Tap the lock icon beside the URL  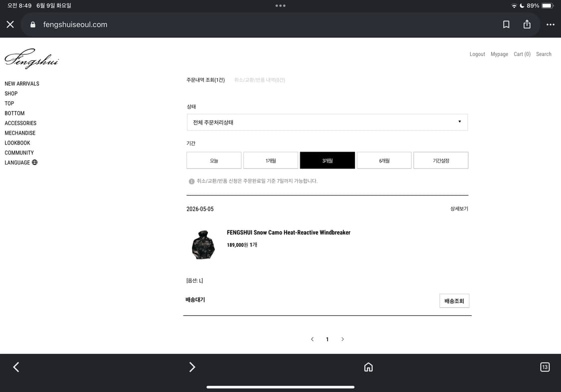click(33, 24)
